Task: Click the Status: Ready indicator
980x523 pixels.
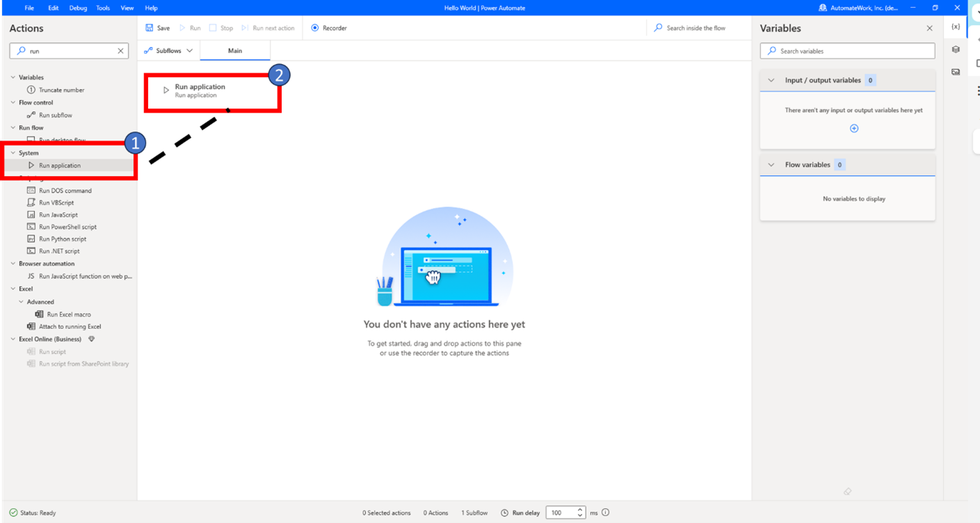Action: coord(32,513)
